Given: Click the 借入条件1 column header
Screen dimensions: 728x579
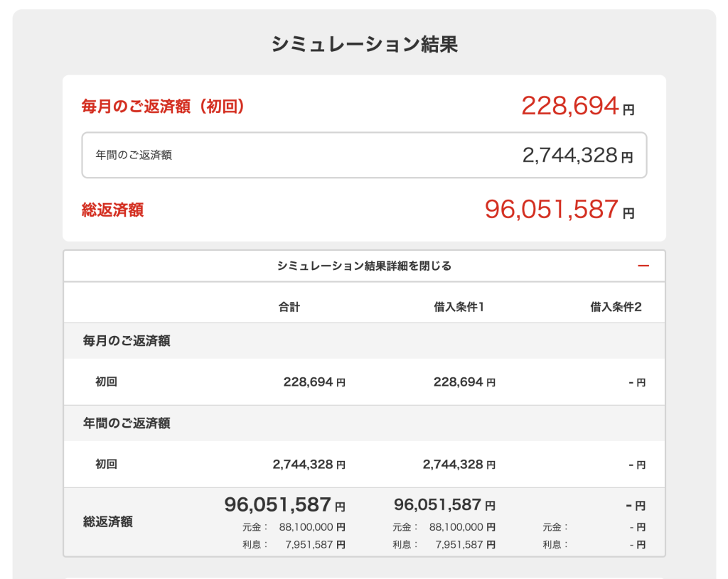Looking at the screenshot, I should point(459,307).
